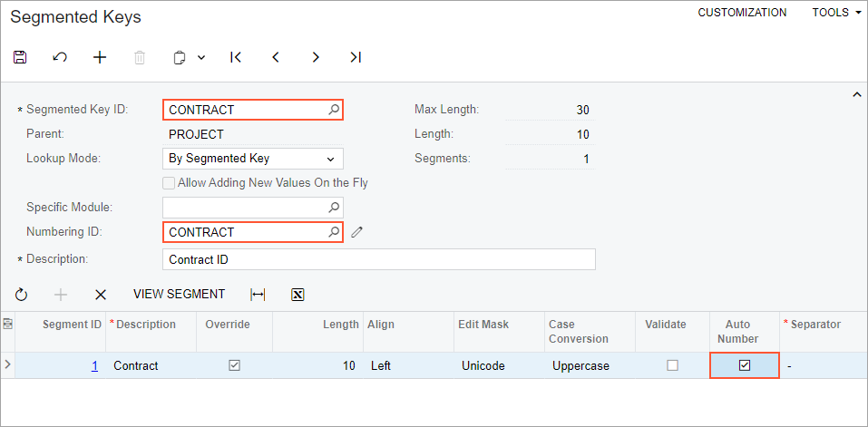Toggle the Auto Number checkbox

click(745, 365)
